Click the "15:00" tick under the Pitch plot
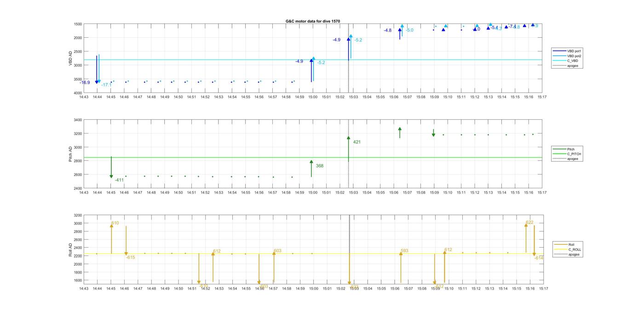This screenshot has height=319, width=644. pos(313,192)
